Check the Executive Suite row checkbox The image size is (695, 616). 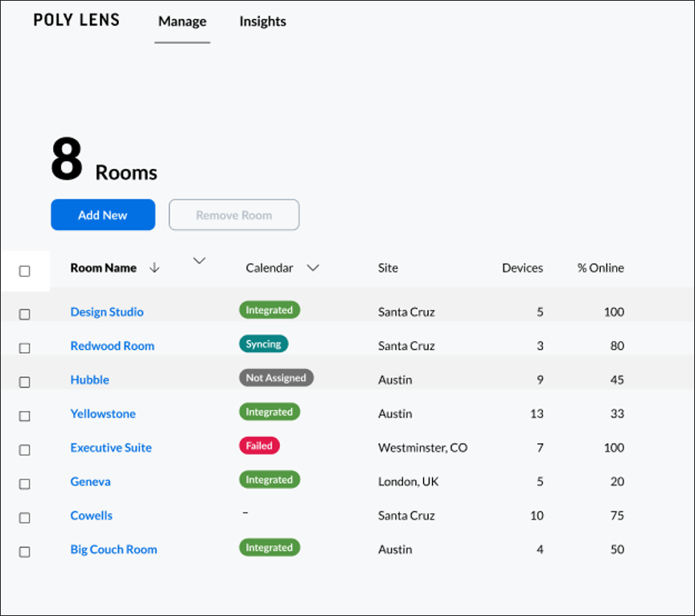coord(24,450)
